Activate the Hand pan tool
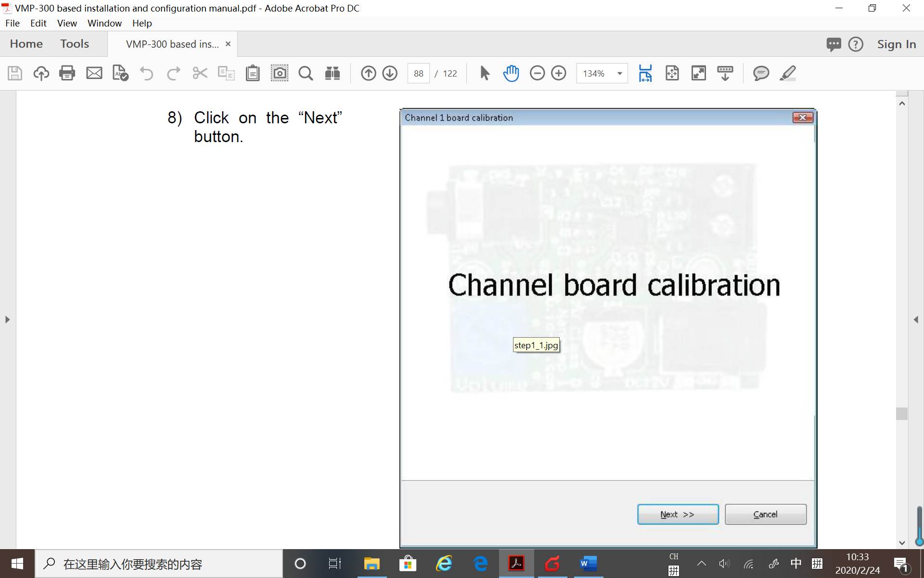The width and height of the screenshot is (924, 578). coord(511,73)
